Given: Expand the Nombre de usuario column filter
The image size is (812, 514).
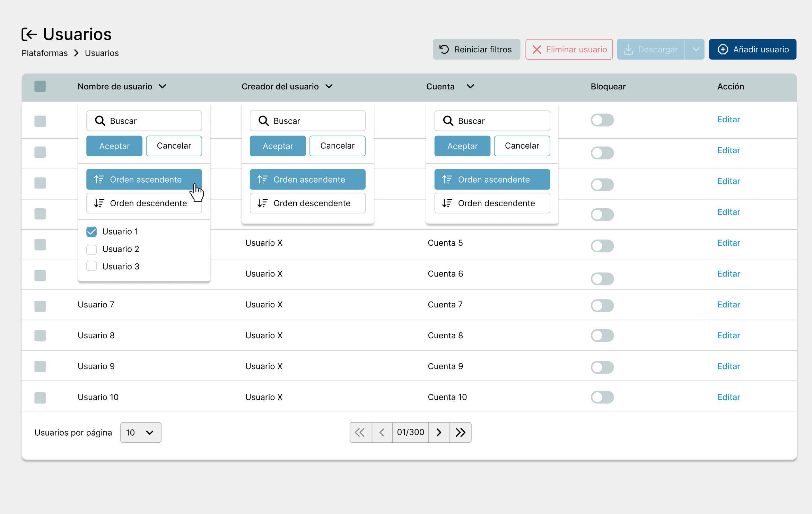Looking at the screenshot, I should (x=163, y=86).
